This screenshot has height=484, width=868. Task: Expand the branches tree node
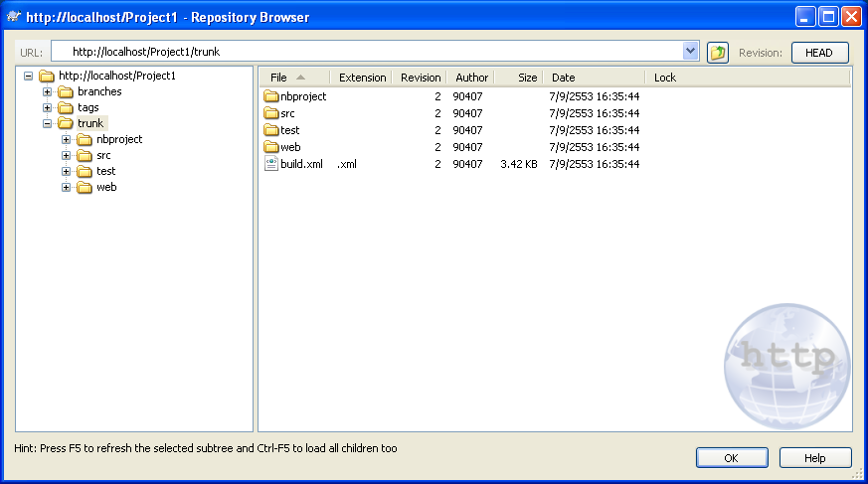tap(47, 91)
